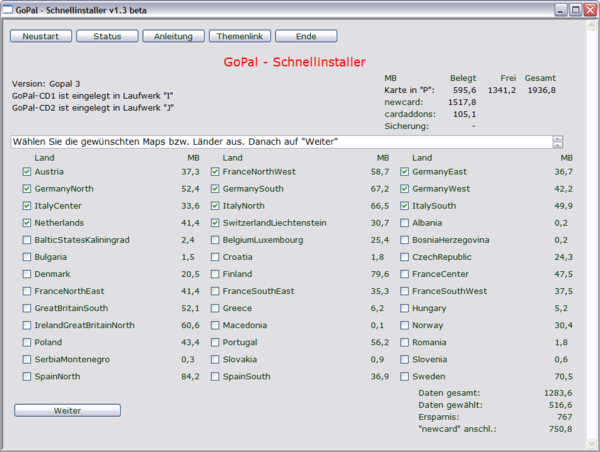Image resolution: width=600 pixels, height=452 pixels.
Task: Click the Karte in "P" free value 1341,2
Action: (502, 90)
